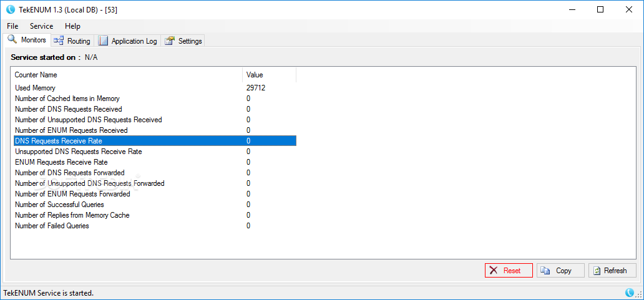Viewport: 644px width, 300px height.
Task: Select the highlighted DNS Requests Receive Rate row
Action: tap(155, 141)
